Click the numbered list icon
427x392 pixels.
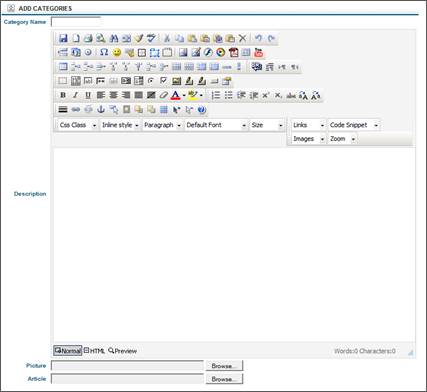point(216,95)
